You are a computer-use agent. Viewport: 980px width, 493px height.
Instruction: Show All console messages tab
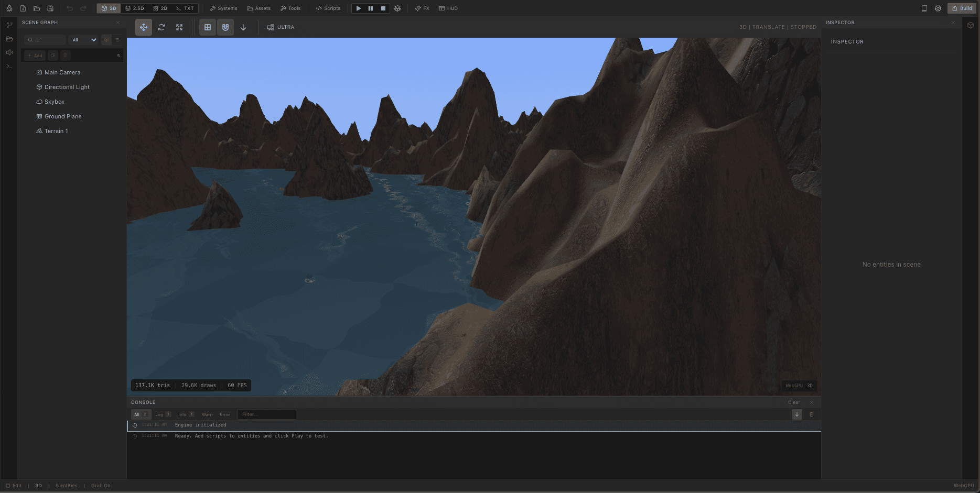click(141, 414)
